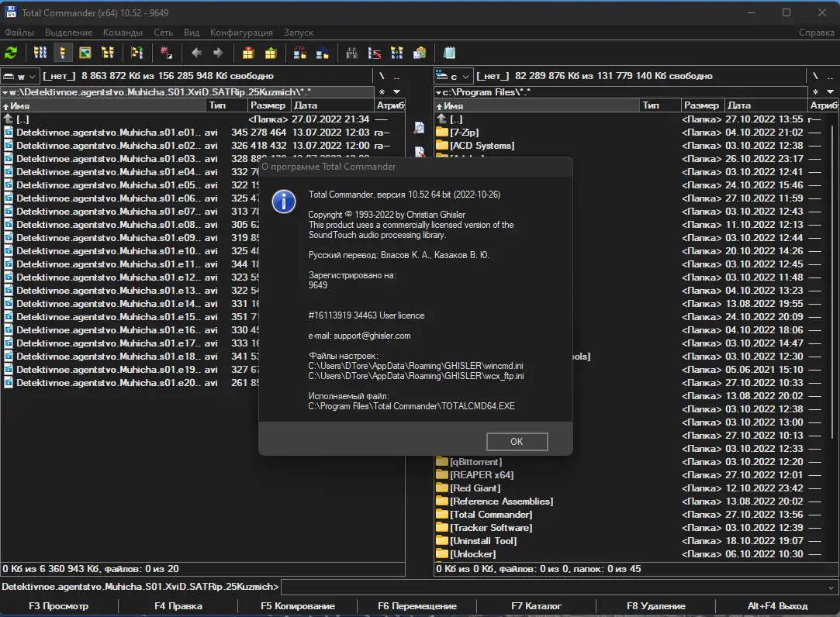Select file Detektivnoe.agentstvo.Muhicha.s01.e05
This screenshot has width=840, height=617.
[131, 184]
